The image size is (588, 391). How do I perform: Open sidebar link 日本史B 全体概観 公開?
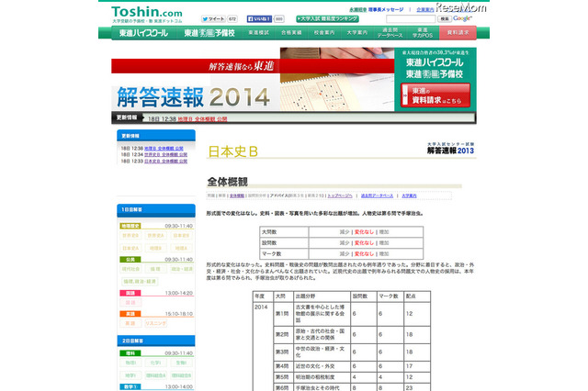tap(165, 161)
